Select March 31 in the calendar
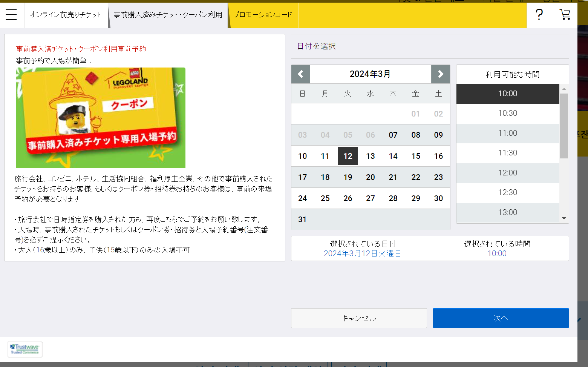Image resolution: width=588 pixels, height=367 pixels. pyautogui.click(x=303, y=220)
